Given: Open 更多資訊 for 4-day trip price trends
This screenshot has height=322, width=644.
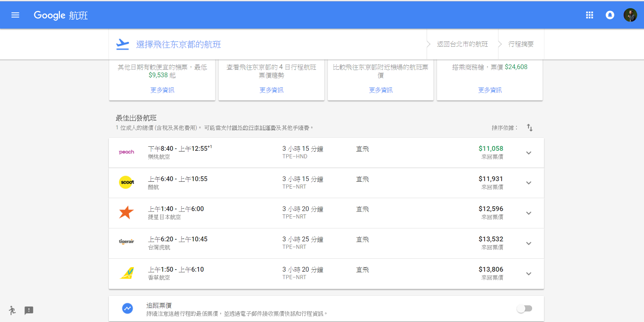Looking at the screenshot, I should 272,90.
